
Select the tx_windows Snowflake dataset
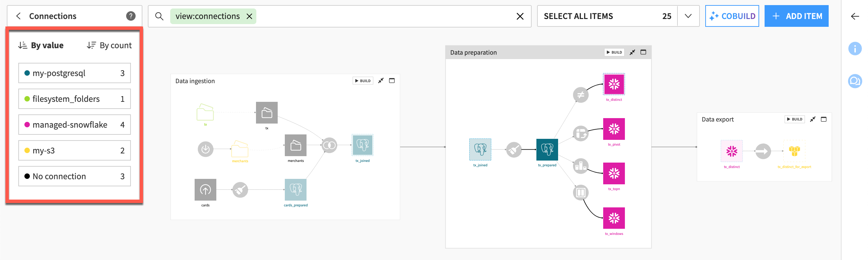pyautogui.click(x=614, y=218)
